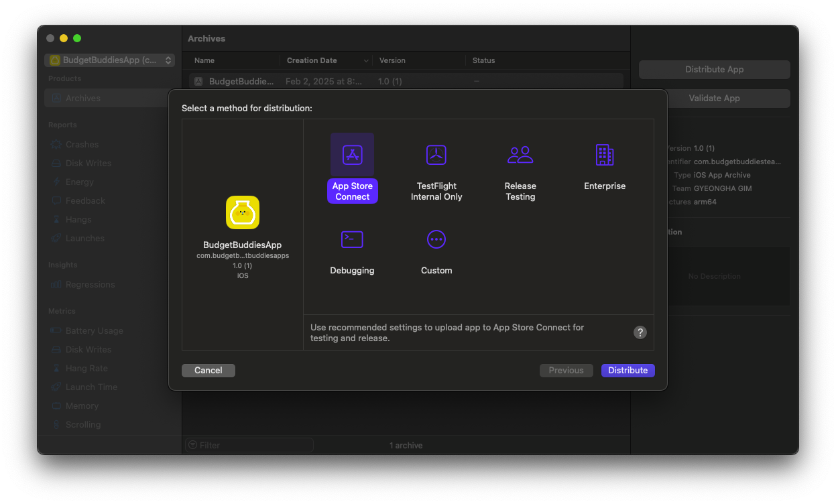Screen dimensions: 836x504
Task: Click the Feedback sidebar icon
Action: pyautogui.click(x=56, y=201)
